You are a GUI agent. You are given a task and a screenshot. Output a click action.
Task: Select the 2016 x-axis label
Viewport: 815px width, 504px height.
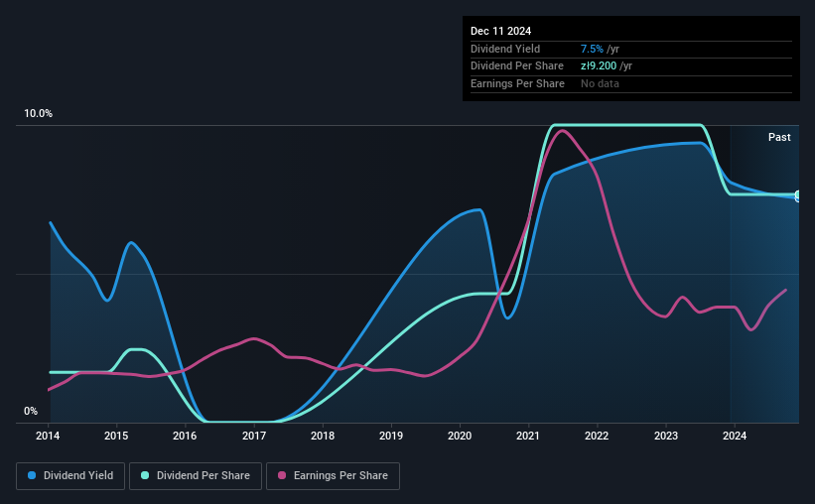(x=185, y=436)
